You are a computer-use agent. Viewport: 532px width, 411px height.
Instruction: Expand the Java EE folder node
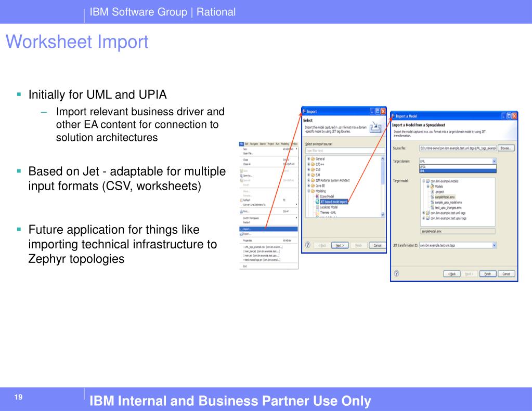(309, 185)
